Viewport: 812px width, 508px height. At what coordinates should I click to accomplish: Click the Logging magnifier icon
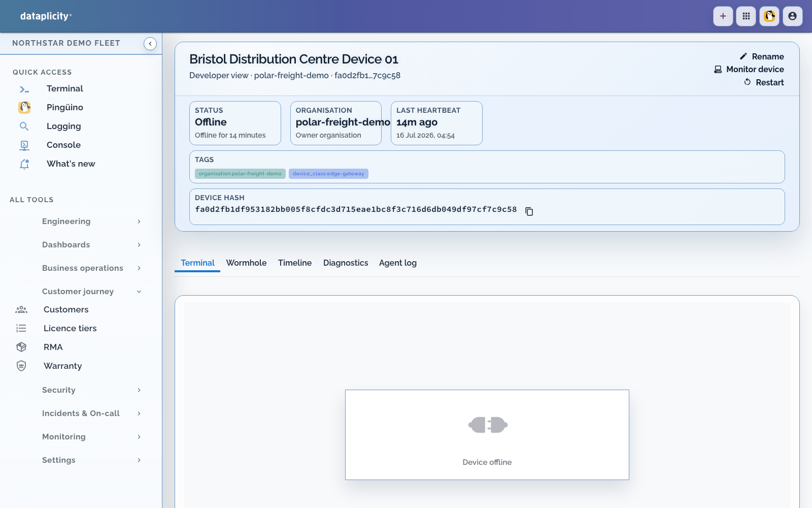[x=24, y=126]
